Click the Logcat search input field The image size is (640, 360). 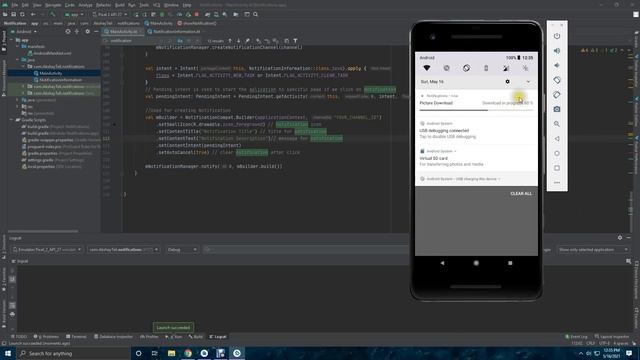306,249
